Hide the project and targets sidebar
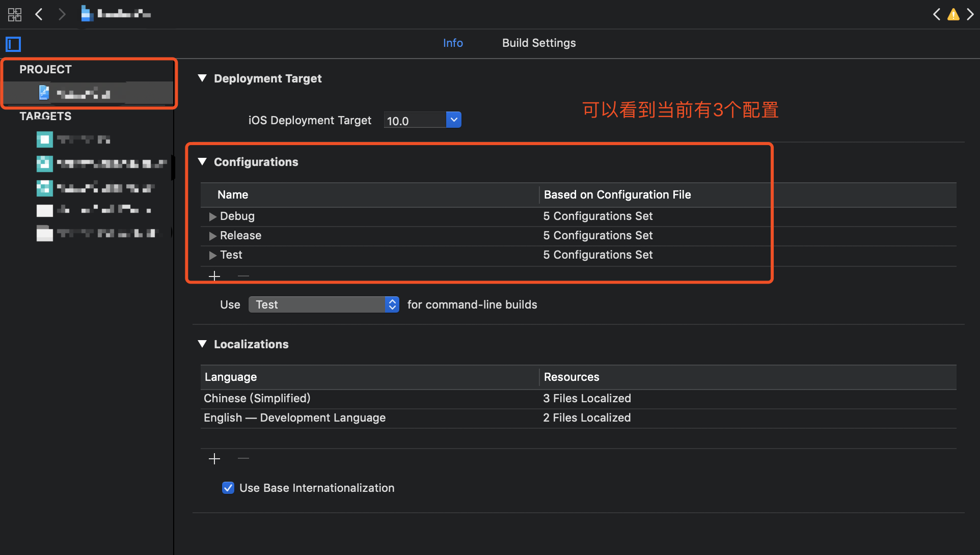Image resolution: width=980 pixels, height=555 pixels. coord(13,44)
